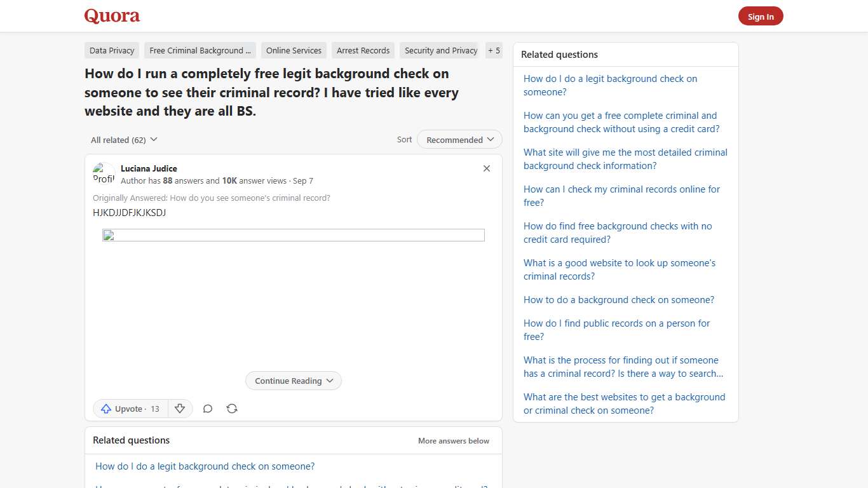Expand the Continue Reading section
868x488 pixels.
(x=293, y=381)
